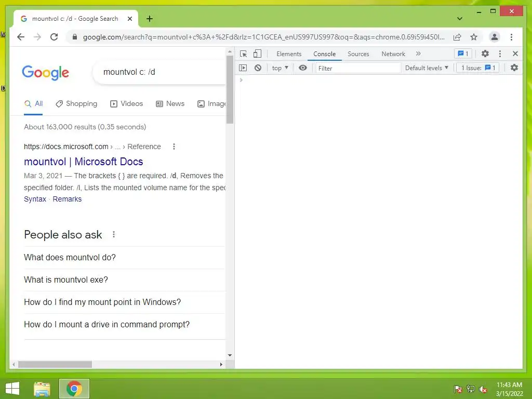Click the horizontal scrollbar thumb
532x399 pixels.
(x=55, y=364)
